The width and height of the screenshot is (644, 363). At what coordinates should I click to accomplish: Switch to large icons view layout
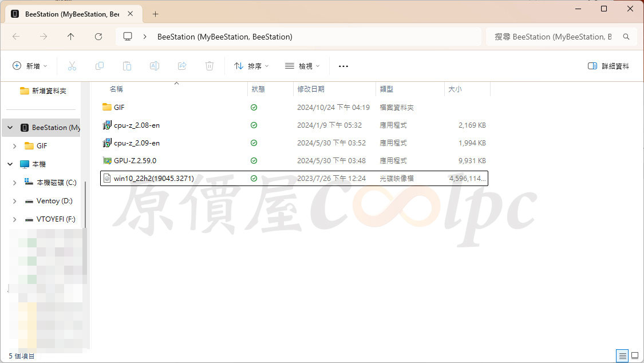click(635, 356)
